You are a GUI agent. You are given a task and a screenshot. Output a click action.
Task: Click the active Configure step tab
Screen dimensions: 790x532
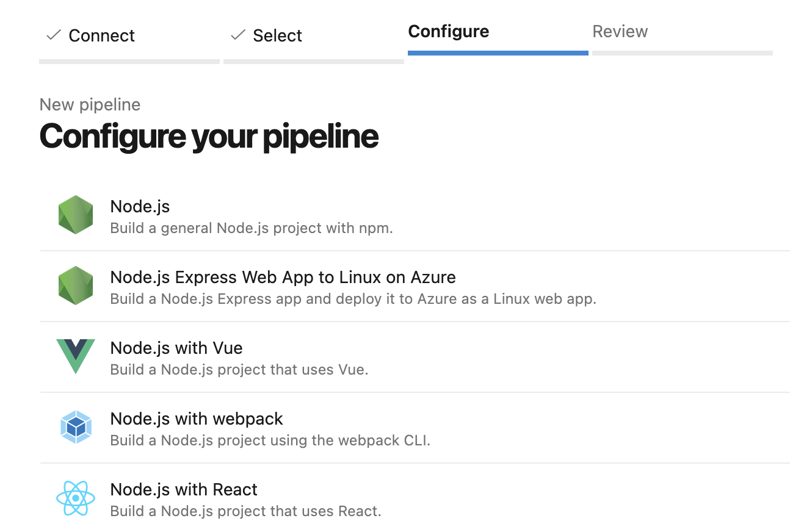click(x=449, y=32)
